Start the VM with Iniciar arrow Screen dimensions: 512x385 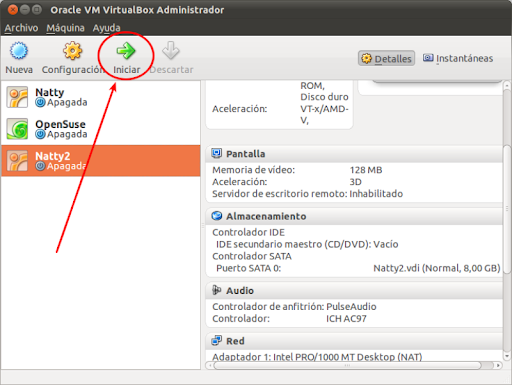tap(126, 51)
